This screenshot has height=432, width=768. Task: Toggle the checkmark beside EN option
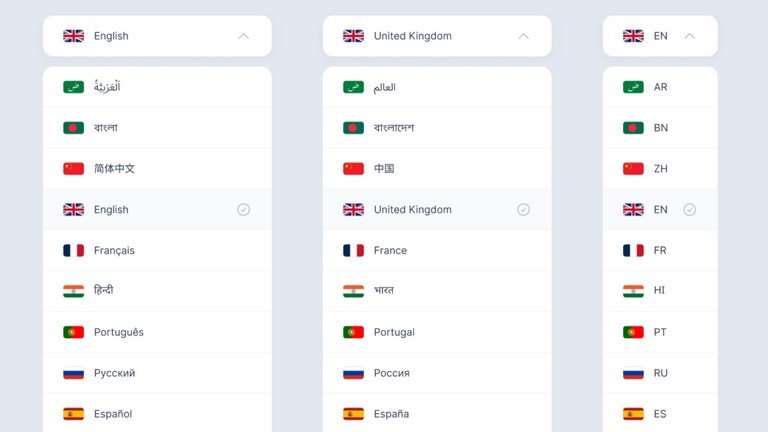(689, 210)
